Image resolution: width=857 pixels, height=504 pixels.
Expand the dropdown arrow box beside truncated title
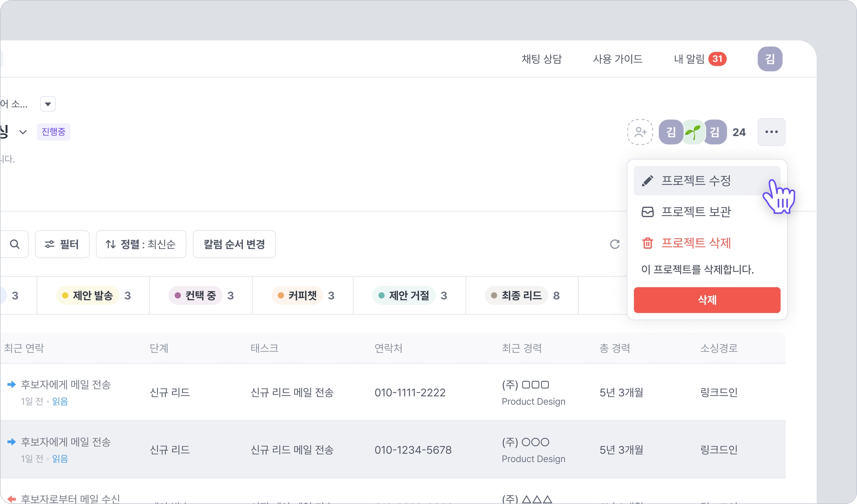tap(48, 104)
